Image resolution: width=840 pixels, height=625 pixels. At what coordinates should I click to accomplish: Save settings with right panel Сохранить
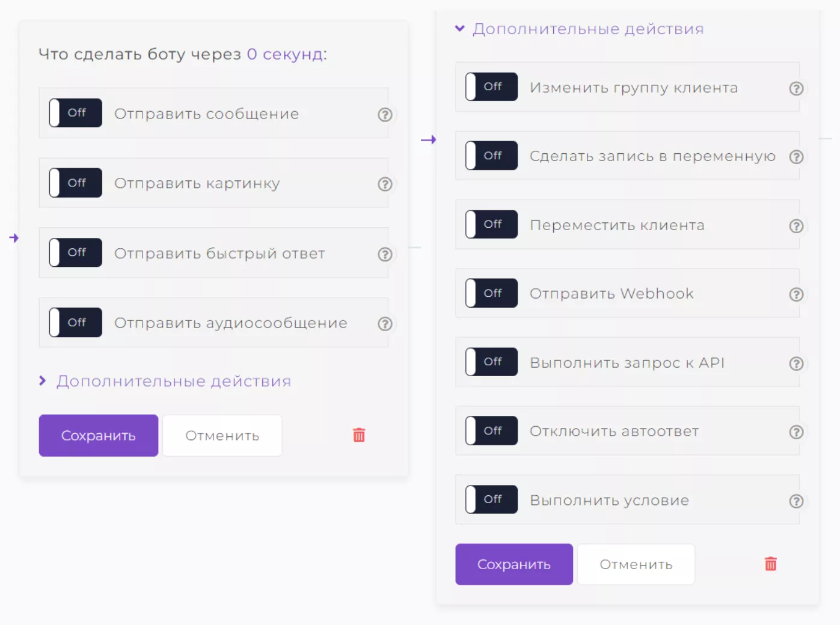pyautogui.click(x=514, y=564)
